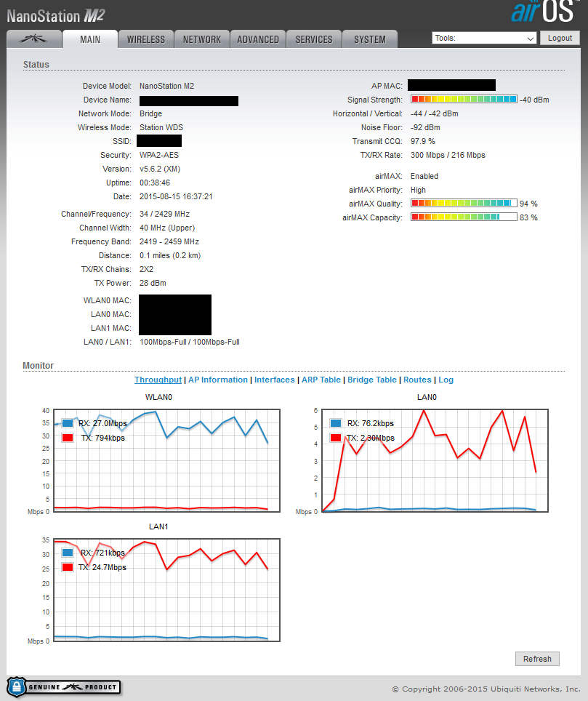The width and height of the screenshot is (588, 701).
Task: Click red TX legend square in LAN0 chart
Action: point(335,438)
